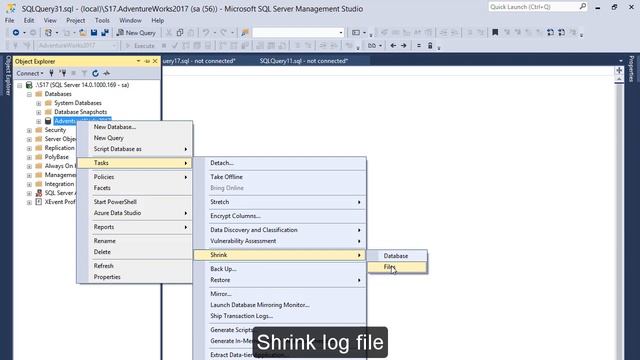The height and width of the screenshot is (360, 640).
Task: Open the Project menu
Action: (x=76, y=20)
